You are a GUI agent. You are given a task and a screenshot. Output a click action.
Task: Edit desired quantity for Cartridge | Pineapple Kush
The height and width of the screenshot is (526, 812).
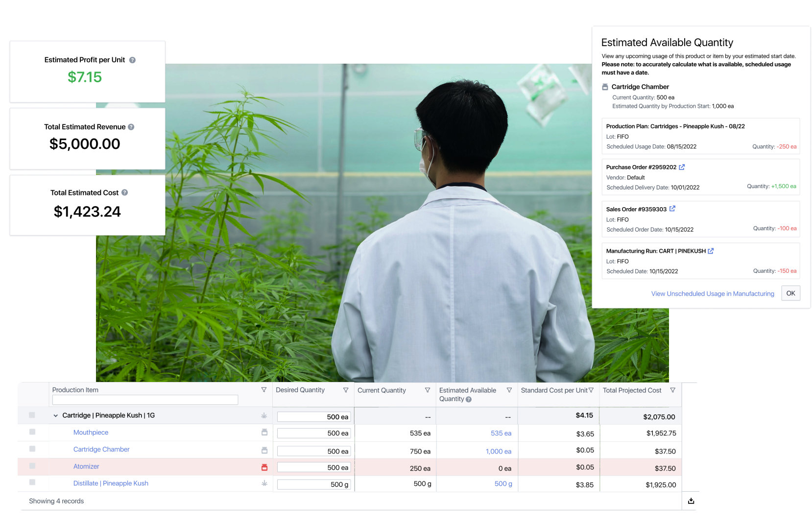click(314, 417)
